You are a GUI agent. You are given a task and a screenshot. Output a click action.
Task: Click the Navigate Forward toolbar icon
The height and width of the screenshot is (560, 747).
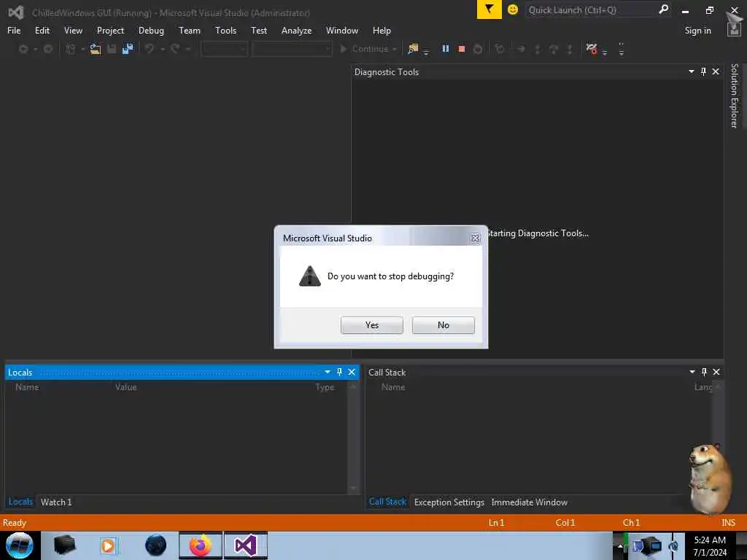point(47,49)
